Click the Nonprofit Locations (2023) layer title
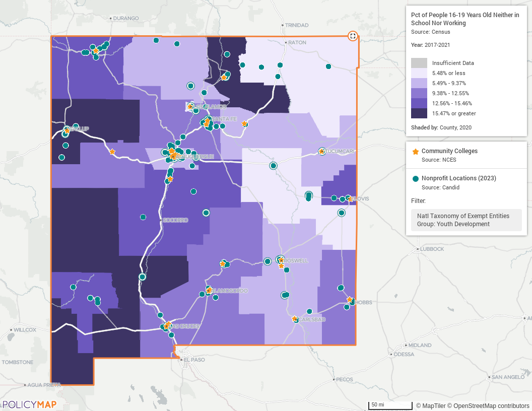The height and width of the screenshot is (411, 532). pyautogui.click(x=459, y=178)
